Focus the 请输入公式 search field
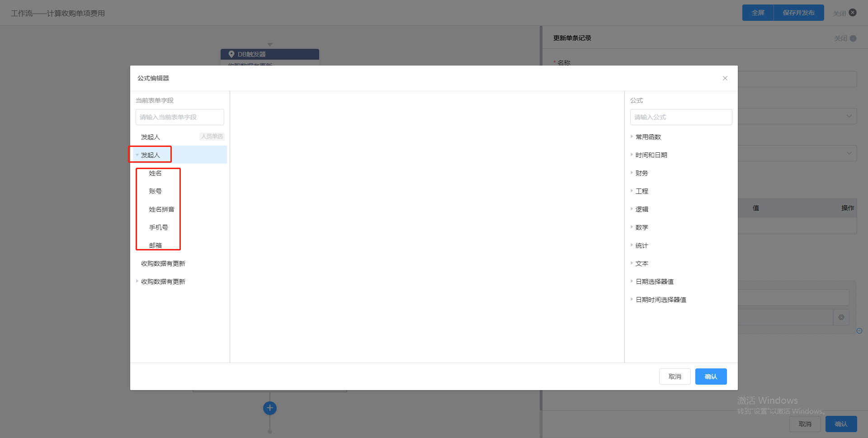The image size is (868, 438). coord(681,117)
